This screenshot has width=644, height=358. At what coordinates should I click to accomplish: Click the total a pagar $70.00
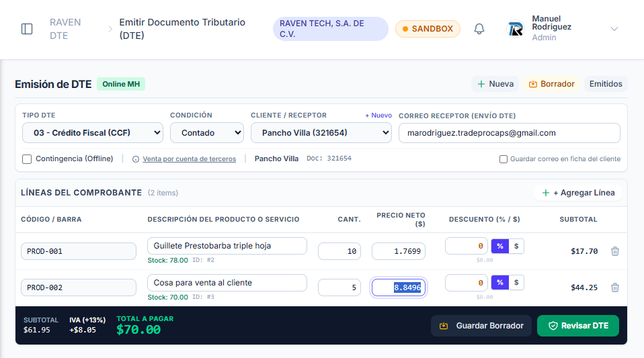(x=138, y=330)
